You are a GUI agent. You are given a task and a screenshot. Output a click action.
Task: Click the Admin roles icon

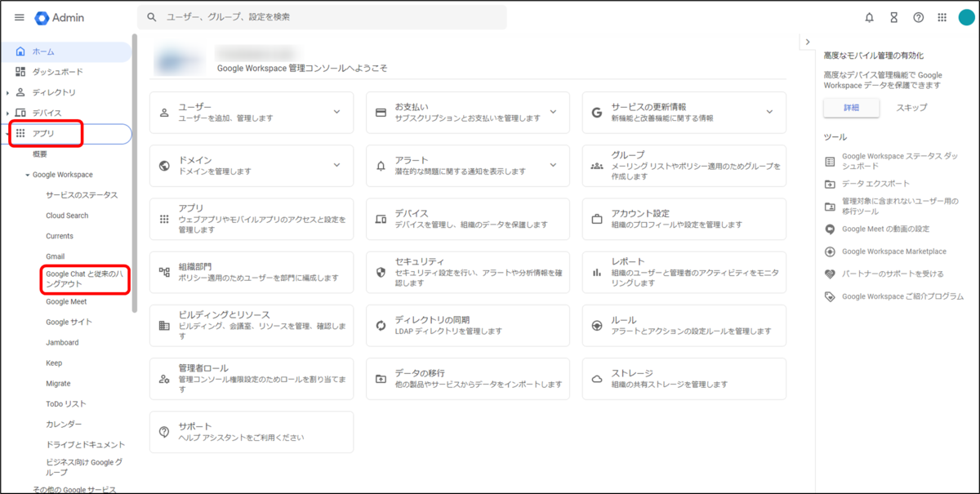[164, 379]
